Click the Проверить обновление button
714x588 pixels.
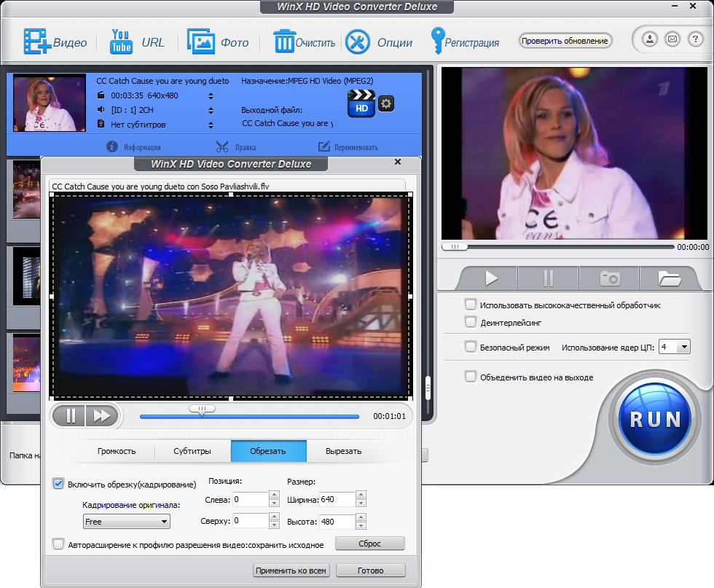point(565,41)
